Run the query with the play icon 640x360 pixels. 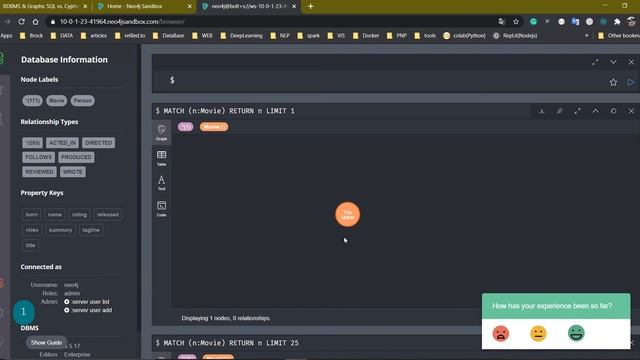(x=631, y=82)
